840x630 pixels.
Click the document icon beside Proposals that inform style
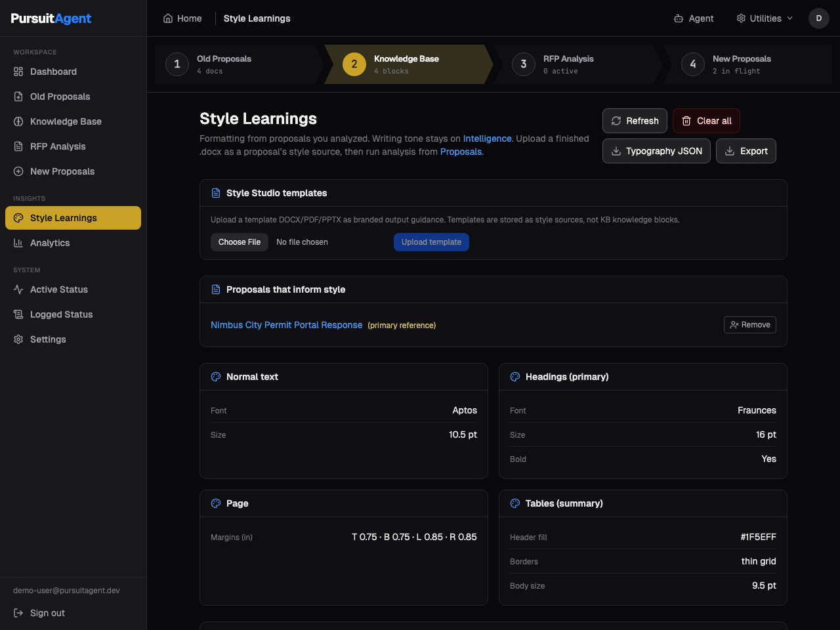pos(216,289)
